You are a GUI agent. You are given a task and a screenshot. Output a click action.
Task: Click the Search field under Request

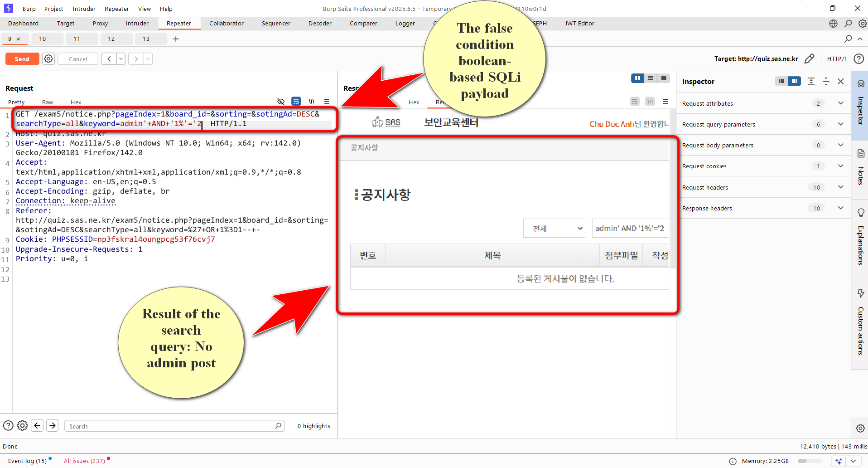coord(172,426)
